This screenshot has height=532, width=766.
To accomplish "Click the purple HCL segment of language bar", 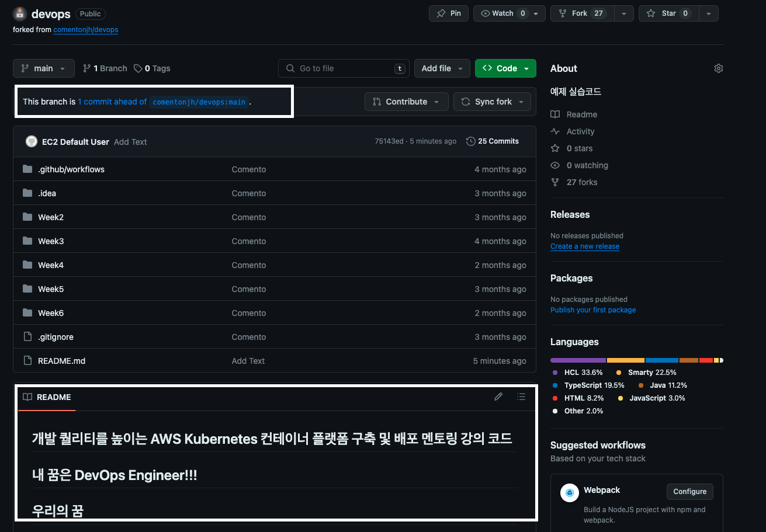I will 578,360.
